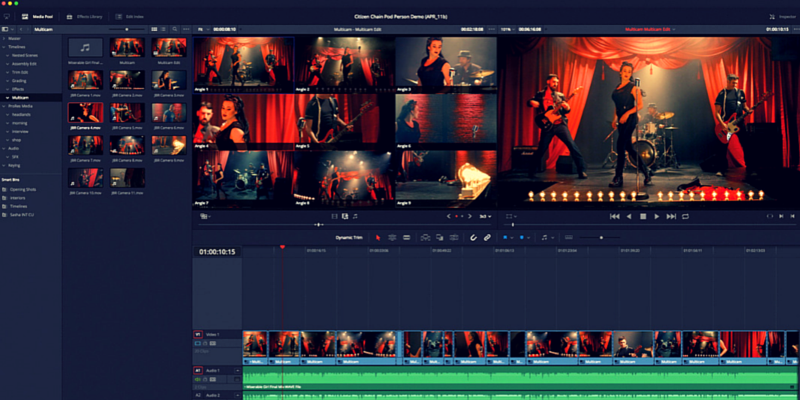Open the Inspector panel

(783, 17)
